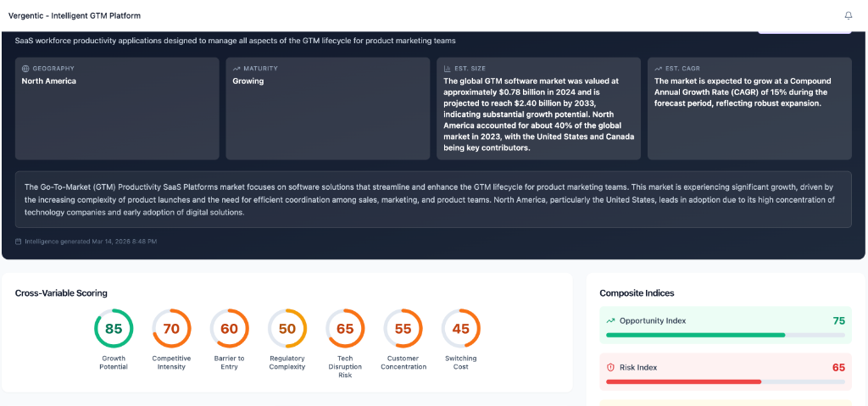Click the calendar icon near Intelligence generated
The height and width of the screenshot is (406, 868).
pyautogui.click(x=19, y=242)
